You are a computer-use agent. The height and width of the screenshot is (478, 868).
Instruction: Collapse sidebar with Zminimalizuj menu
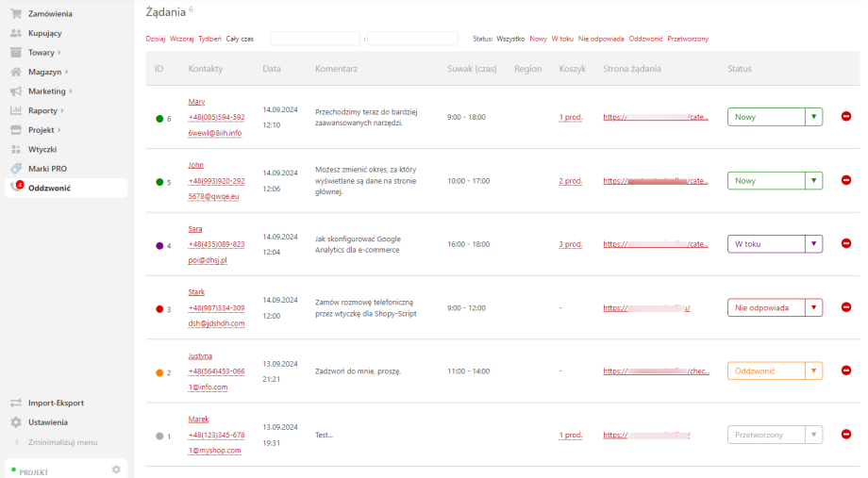pyautogui.click(x=62, y=442)
